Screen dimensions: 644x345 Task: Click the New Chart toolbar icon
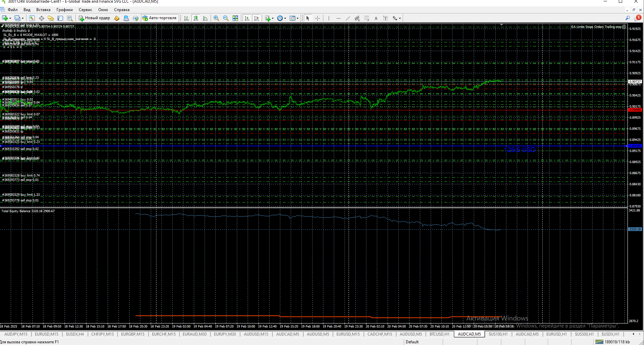click(x=5, y=18)
